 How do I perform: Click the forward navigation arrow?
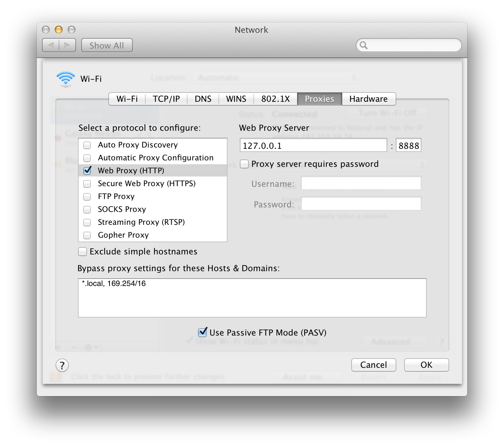pyautogui.click(x=67, y=45)
